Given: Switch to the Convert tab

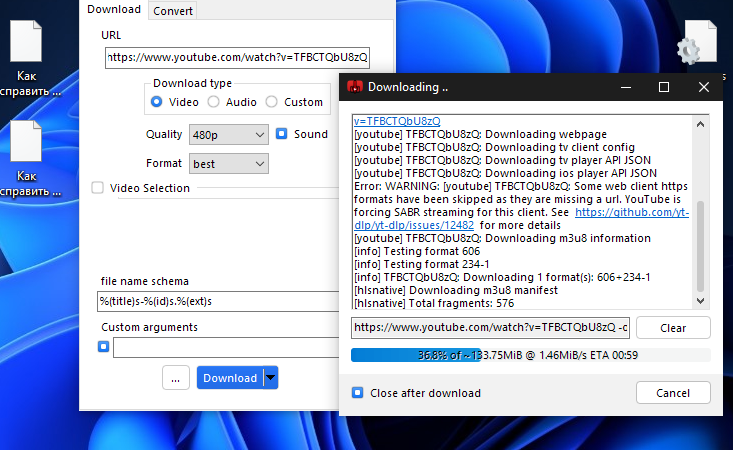Looking at the screenshot, I should (172, 11).
